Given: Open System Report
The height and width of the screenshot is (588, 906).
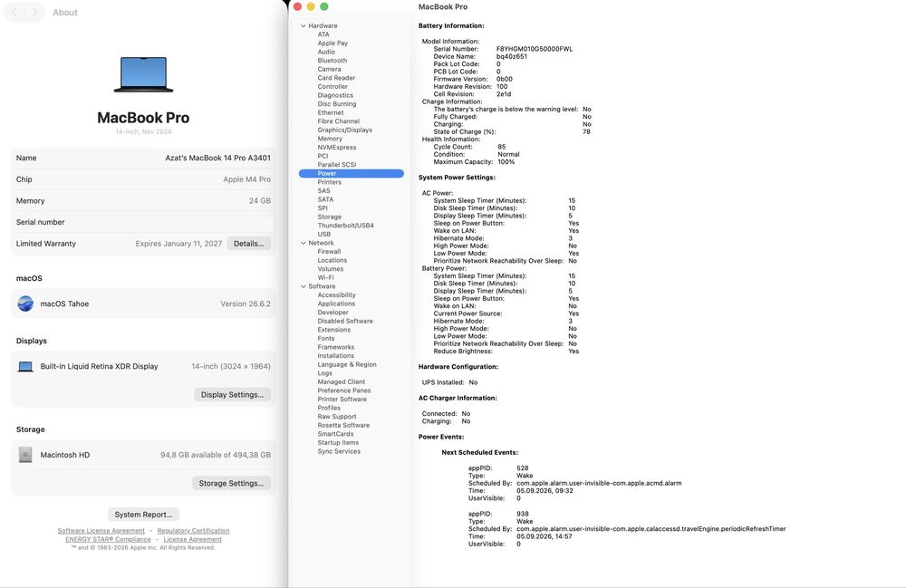Looking at the screenshot, I should point(143,514).
